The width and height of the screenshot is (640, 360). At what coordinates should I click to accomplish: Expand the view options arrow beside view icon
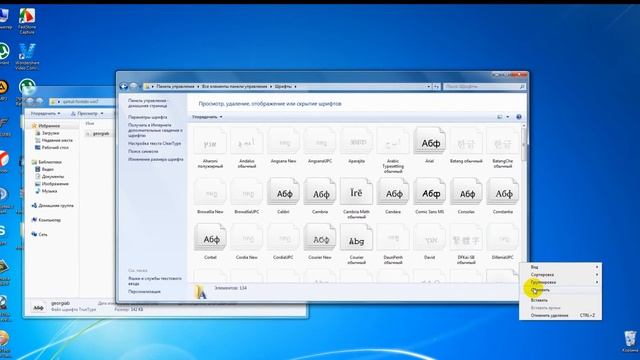508,117
